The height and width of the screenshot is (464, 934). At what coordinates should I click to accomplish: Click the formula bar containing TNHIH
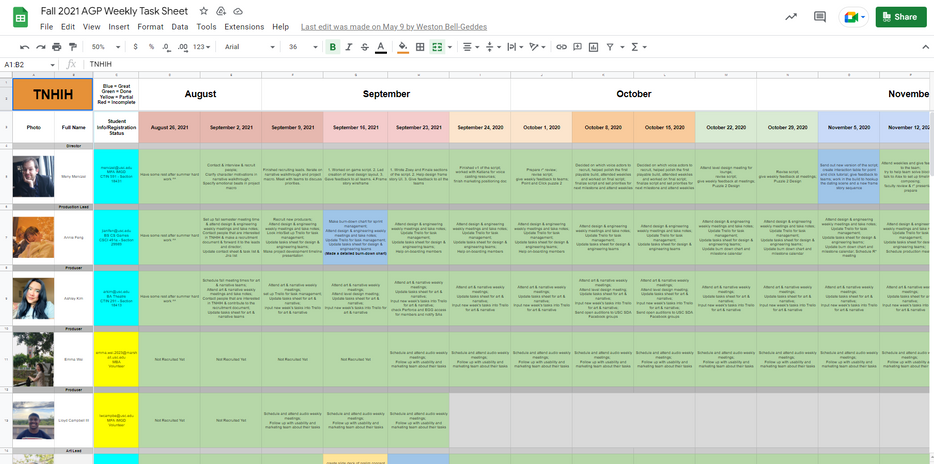[506, 64]
